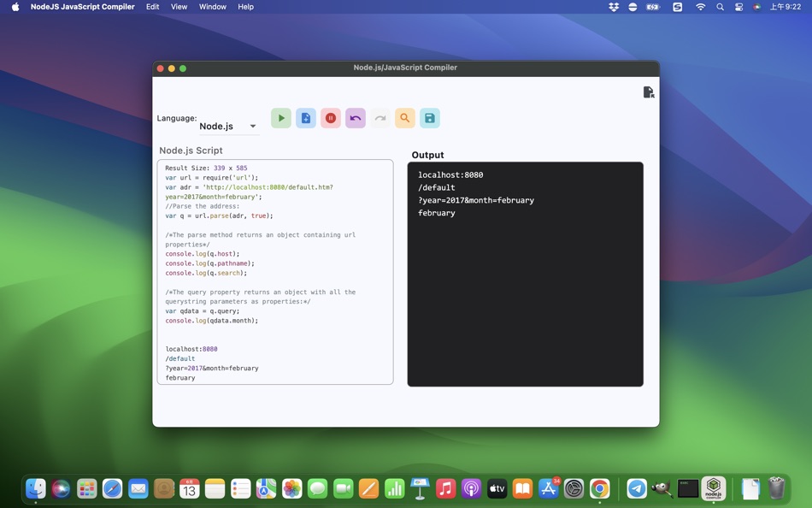Click the battery status icon
This screenshot has height=508, width=812.
click(653, 7)
